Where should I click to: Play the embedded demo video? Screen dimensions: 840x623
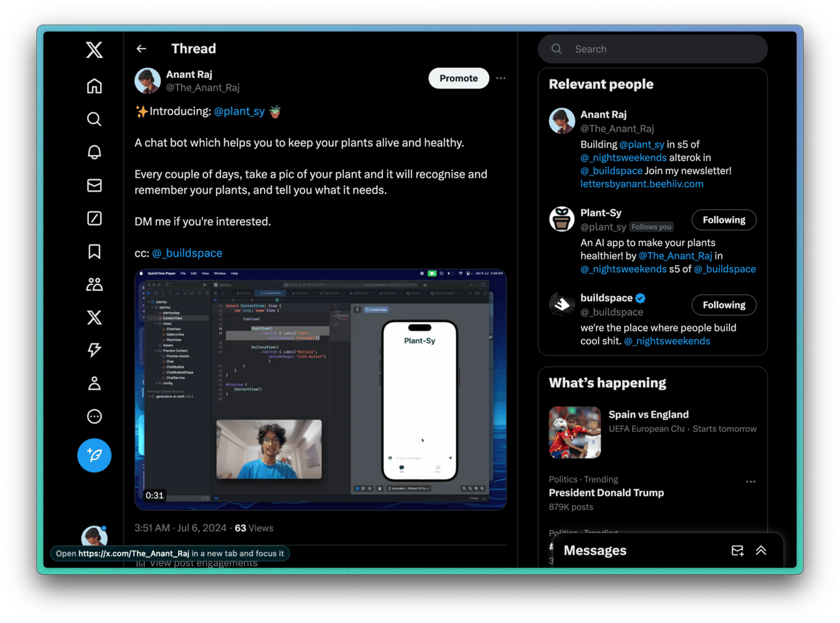[x=321, y=390]
